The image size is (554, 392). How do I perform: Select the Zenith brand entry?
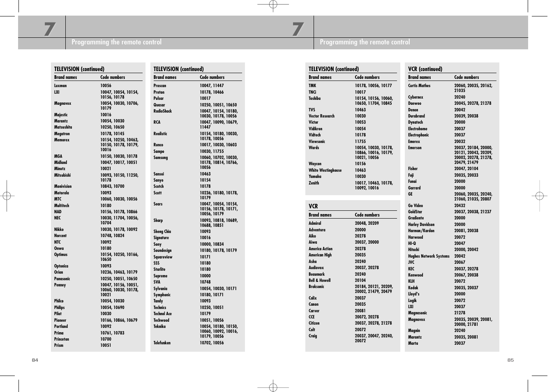pyautogui.click(x=314, y=183)
